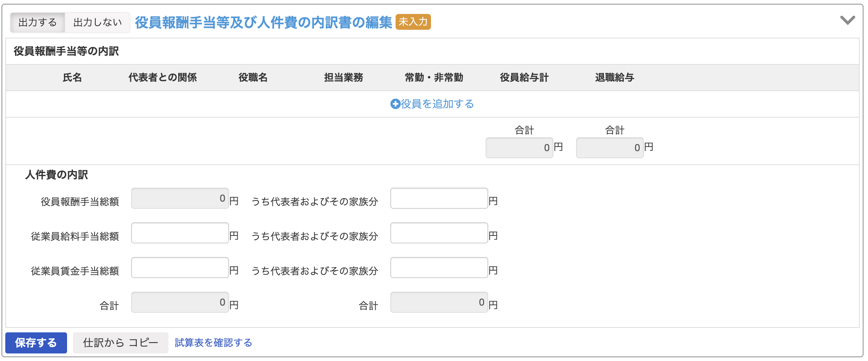This screenshot has width=868, height=361.
Task: Click the 代表者家族分 合計 total field on right
Action: click(x=439, y=302)
